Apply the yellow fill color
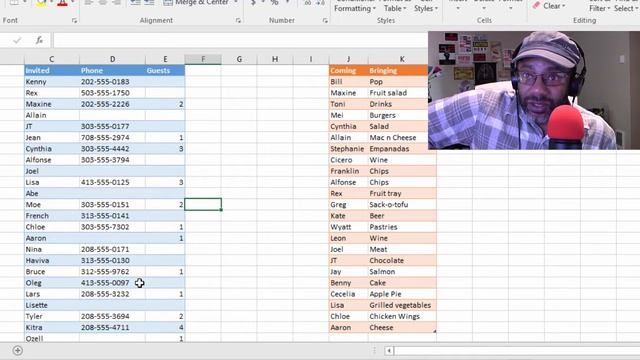Screen dimensions: 640x360 41,3
